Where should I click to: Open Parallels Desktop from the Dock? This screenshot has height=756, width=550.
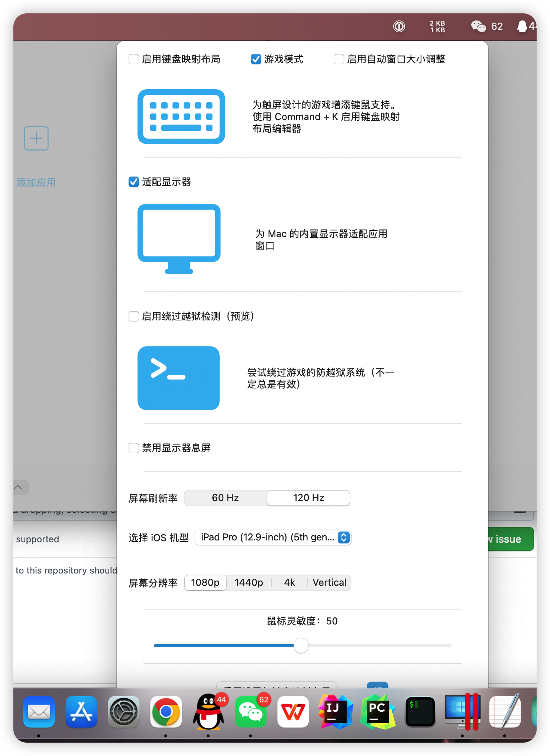point(463,712)
